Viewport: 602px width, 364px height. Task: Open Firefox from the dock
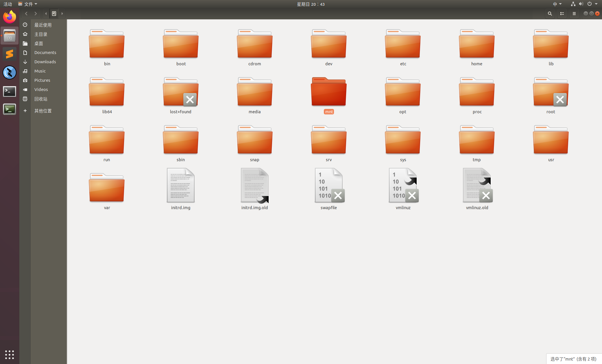point(10,17)
